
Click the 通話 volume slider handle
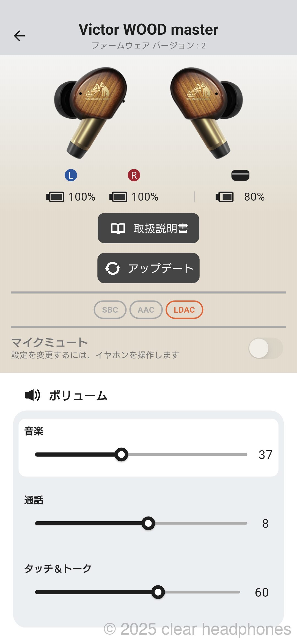point(148,523)
